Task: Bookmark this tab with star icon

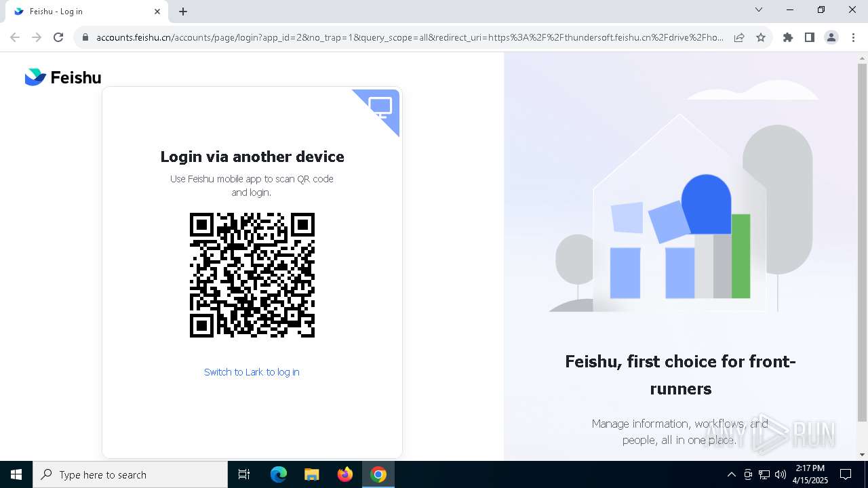Action: point(761,37)
